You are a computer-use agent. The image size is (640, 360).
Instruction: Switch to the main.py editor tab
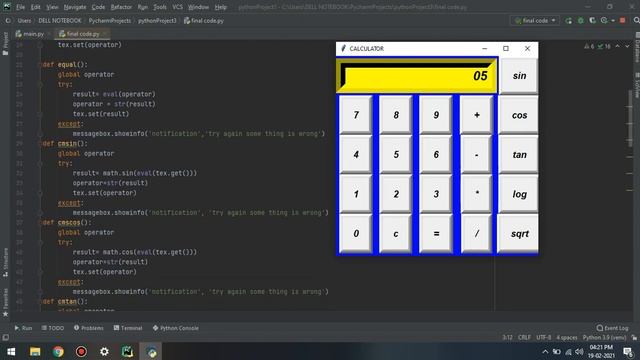point(30,34)
